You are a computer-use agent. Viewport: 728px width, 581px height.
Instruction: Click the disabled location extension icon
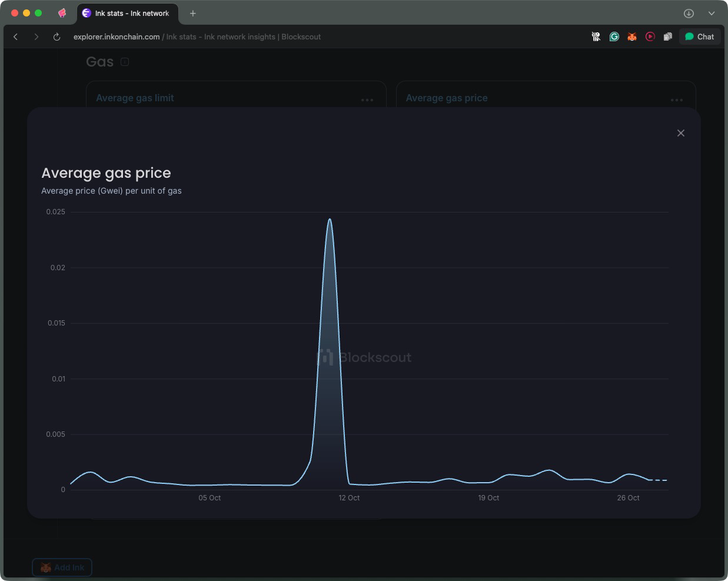click(596, 36)
